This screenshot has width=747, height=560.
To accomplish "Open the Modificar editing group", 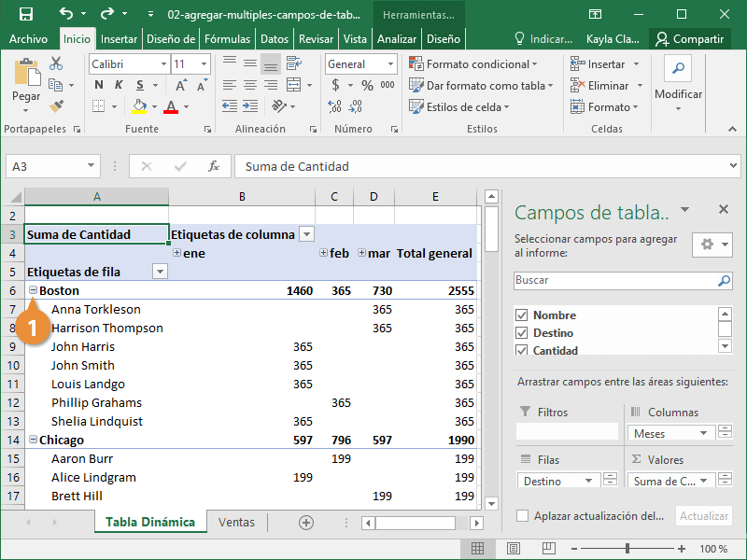I will 678,85.
